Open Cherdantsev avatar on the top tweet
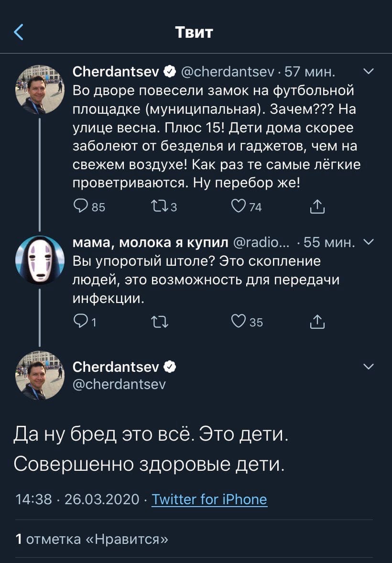 [40, 90]
